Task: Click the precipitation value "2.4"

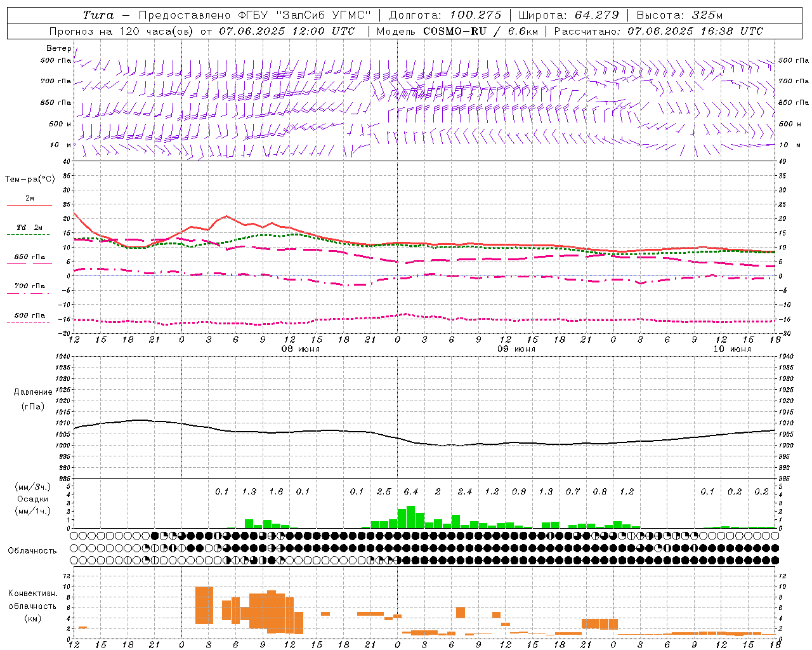Action: point(465,491)
